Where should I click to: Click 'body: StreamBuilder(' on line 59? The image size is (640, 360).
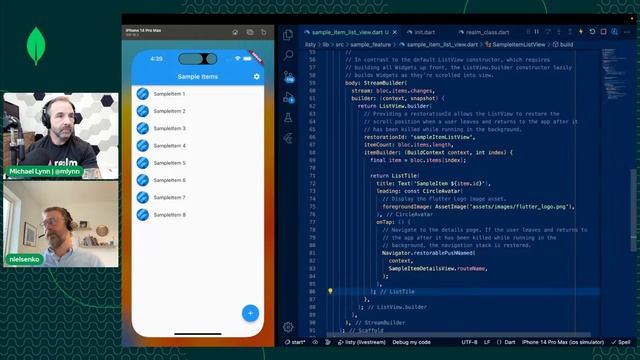[376, 82]
